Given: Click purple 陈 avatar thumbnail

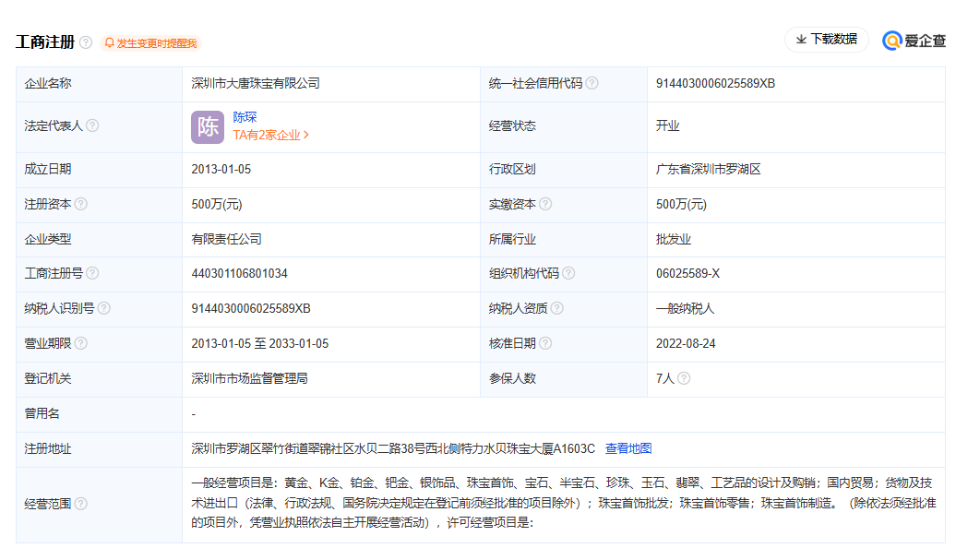Looking at the screenshot, I should (208, 126).
